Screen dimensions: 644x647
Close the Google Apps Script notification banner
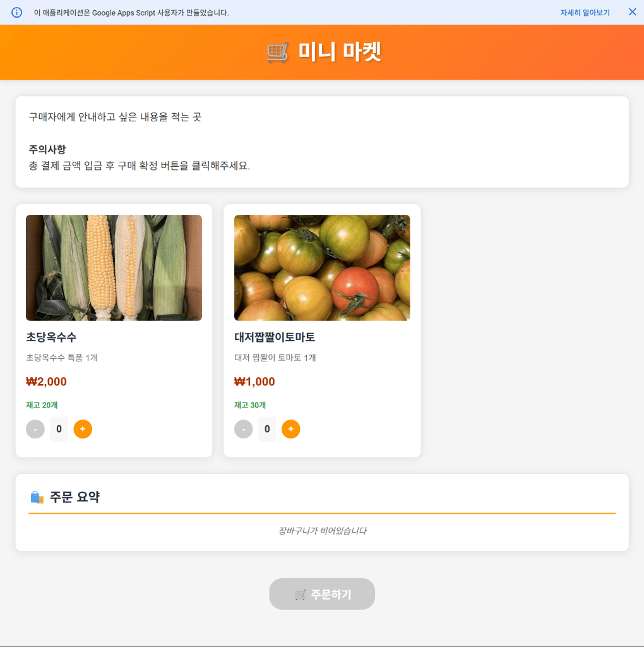[x=632, y=12]
